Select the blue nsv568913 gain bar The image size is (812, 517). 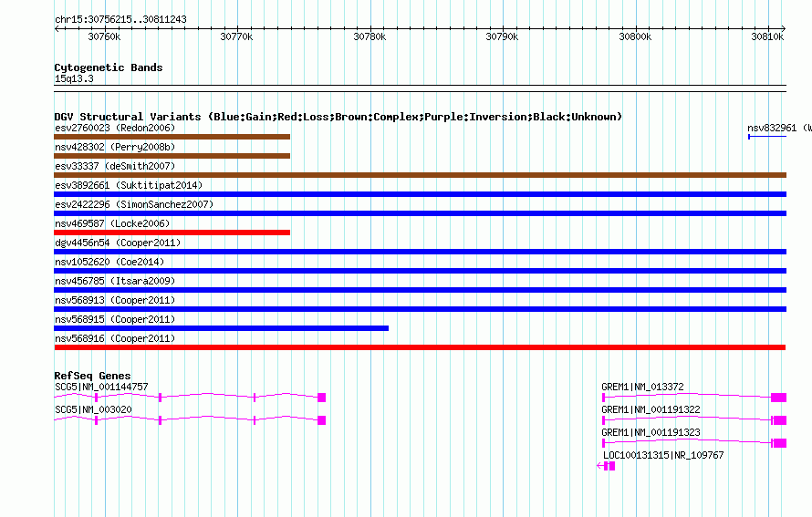click(420, 309)
